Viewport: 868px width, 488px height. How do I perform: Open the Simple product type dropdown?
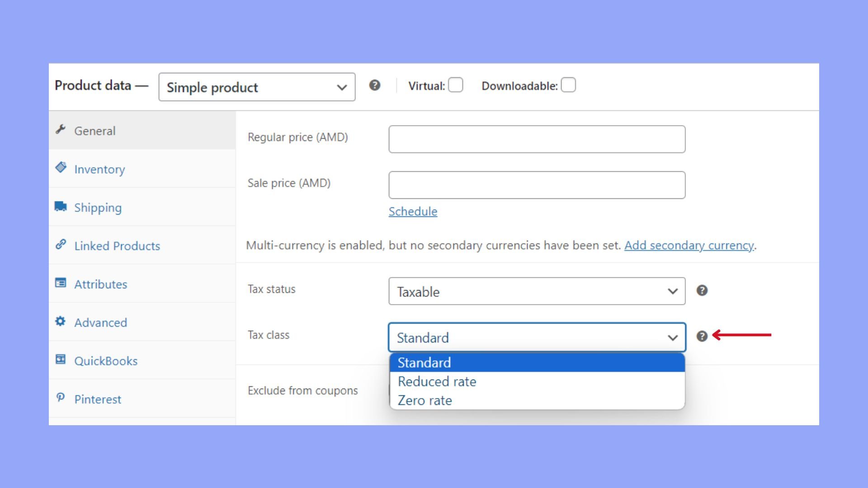[257, 87]
